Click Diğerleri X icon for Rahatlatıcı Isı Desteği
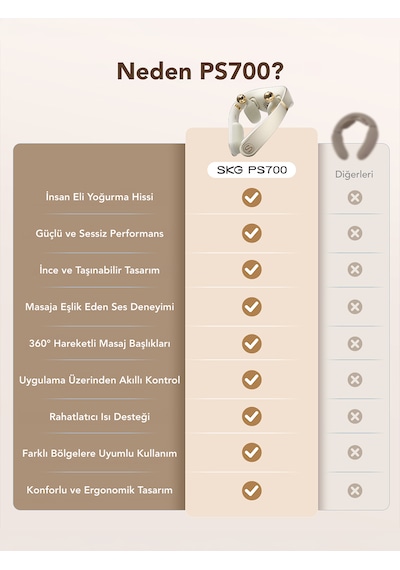 coord(355,416)
